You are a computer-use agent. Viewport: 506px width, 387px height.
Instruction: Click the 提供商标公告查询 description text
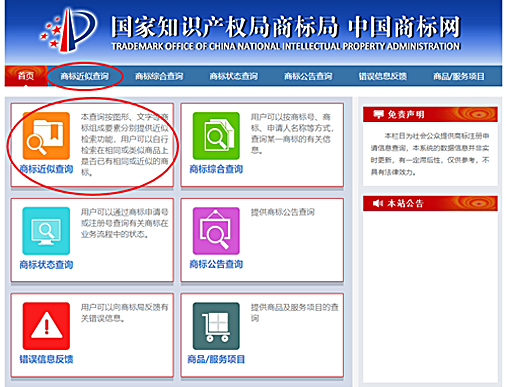(283, 212)
